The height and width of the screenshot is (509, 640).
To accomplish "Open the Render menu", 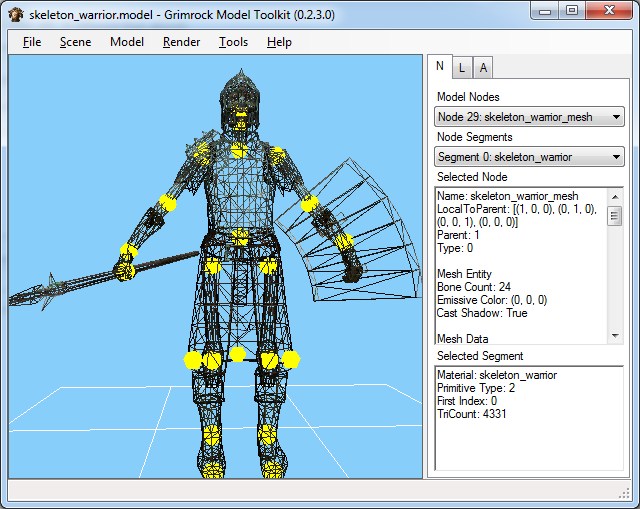I will 181,42.
